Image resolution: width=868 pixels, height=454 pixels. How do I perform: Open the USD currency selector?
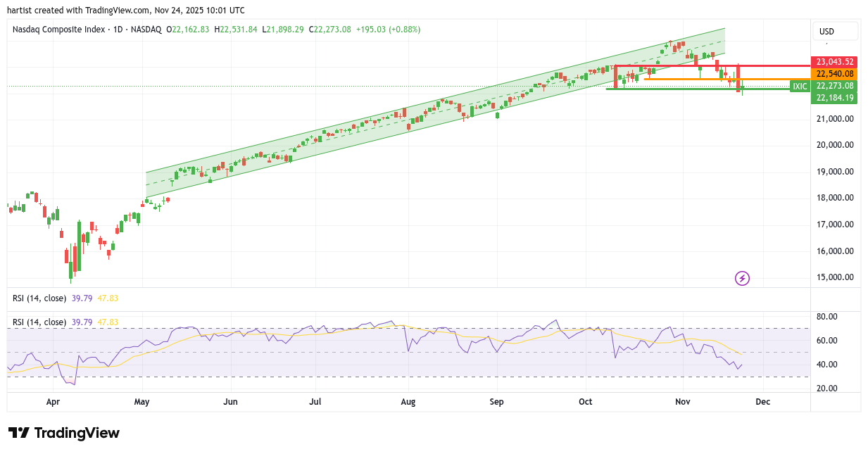pyautogui.click(x=835, y=31)
